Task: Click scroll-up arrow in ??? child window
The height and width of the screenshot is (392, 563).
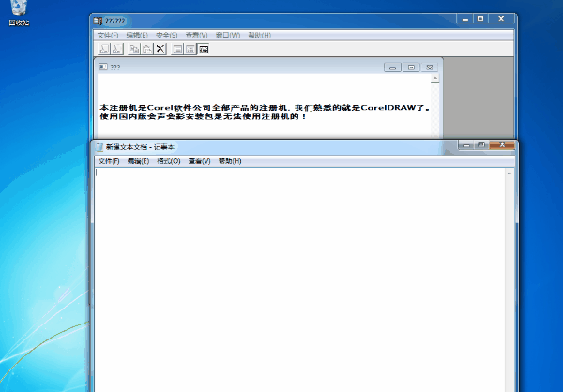Action: [x=435, y=78]
